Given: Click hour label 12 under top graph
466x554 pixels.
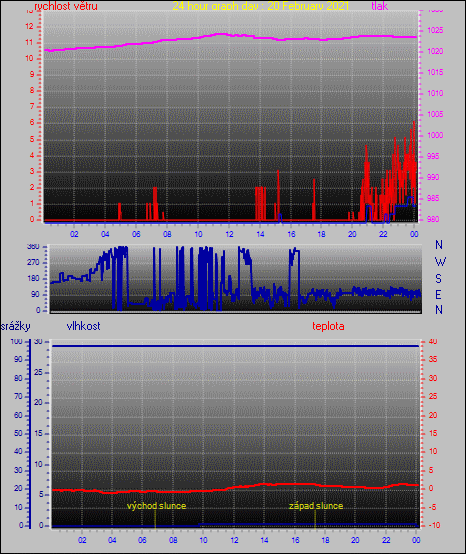Looking at the screenshot, I should tap(229, 234).
